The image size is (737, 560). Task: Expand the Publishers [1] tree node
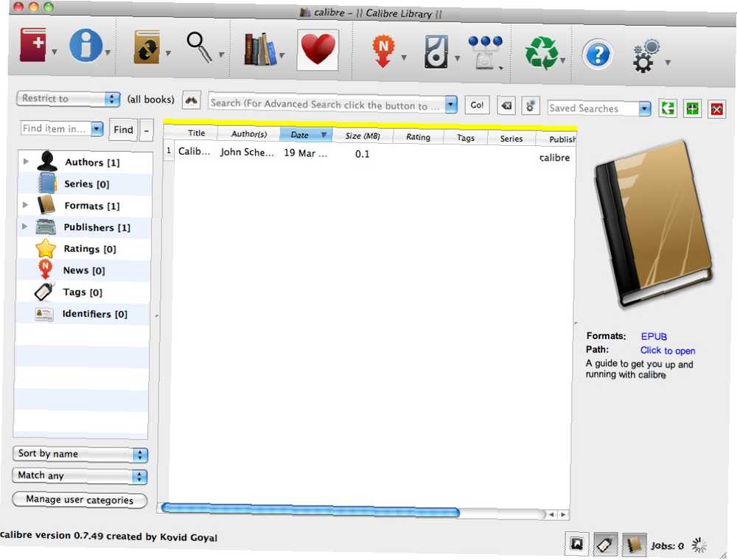[24, 226]
